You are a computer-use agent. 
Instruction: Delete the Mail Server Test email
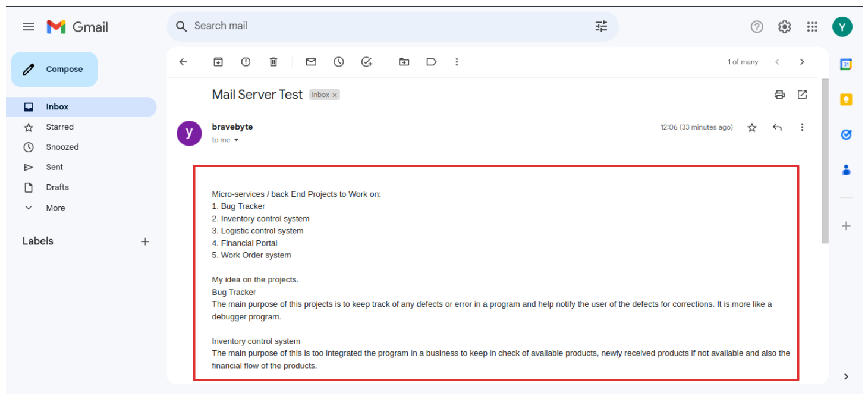273,62
